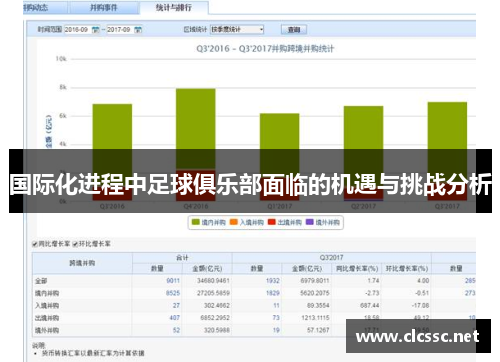Toggle the 境外并购 purple legend swatch
This screenshot has height=362, width=500.
[310, 222]
